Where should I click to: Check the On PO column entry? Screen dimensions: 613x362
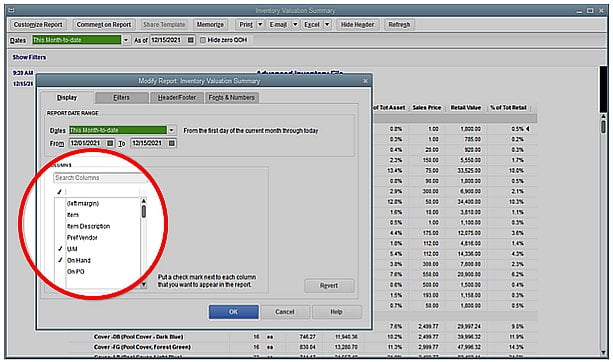75,271
